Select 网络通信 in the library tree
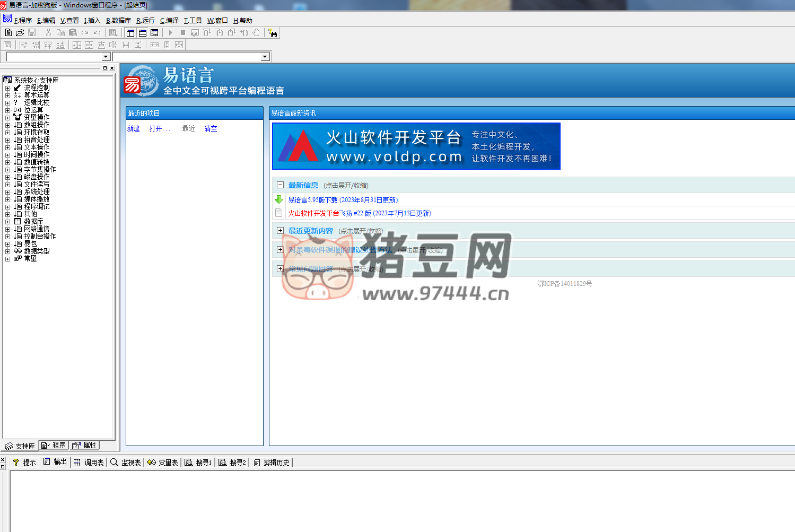 [37, 229]
